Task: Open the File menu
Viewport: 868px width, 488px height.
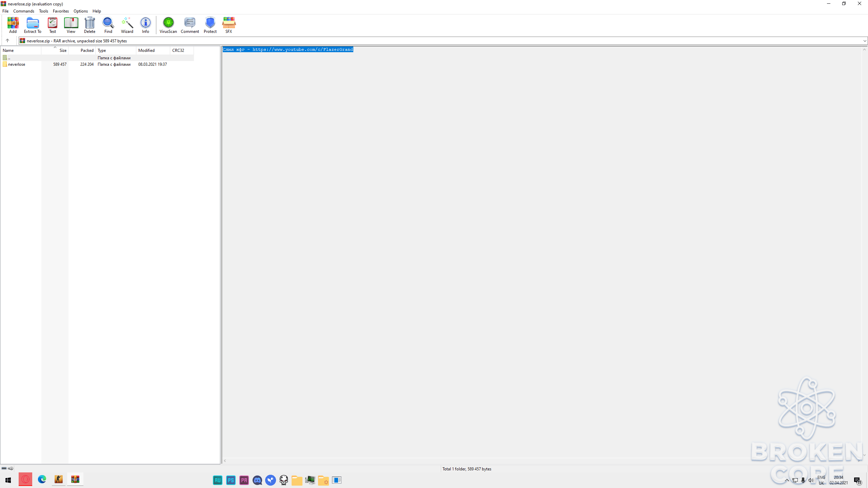Action: (5, 11)
